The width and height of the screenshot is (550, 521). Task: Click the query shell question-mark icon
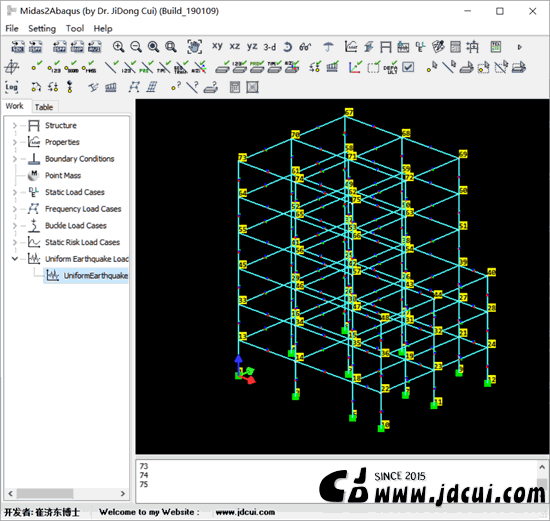(x=211, y=87)
